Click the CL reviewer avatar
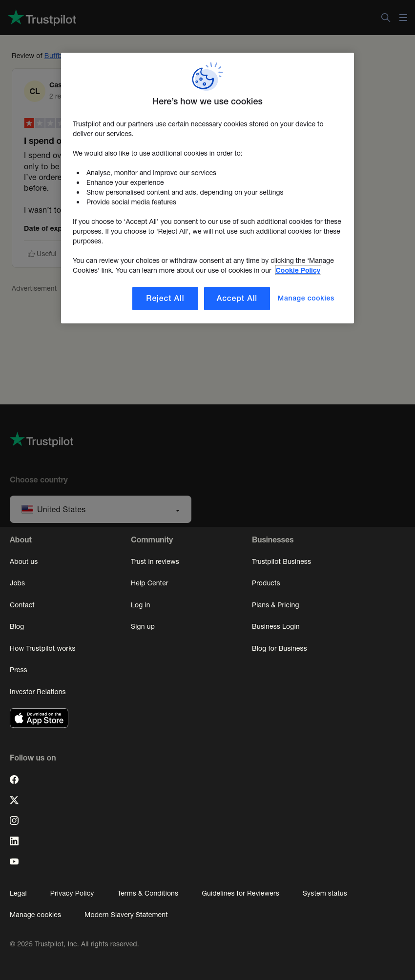This screenshot has height=980, width=415. (x=35, y=91)
